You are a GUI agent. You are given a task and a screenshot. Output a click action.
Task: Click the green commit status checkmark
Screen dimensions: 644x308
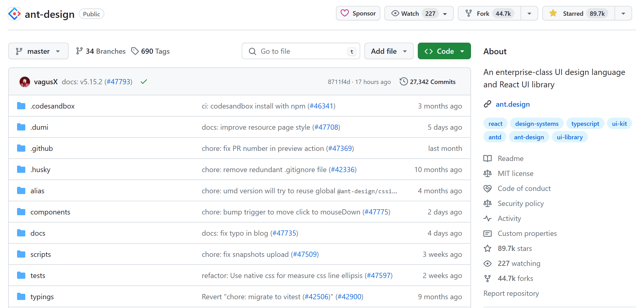coord(144,82)
